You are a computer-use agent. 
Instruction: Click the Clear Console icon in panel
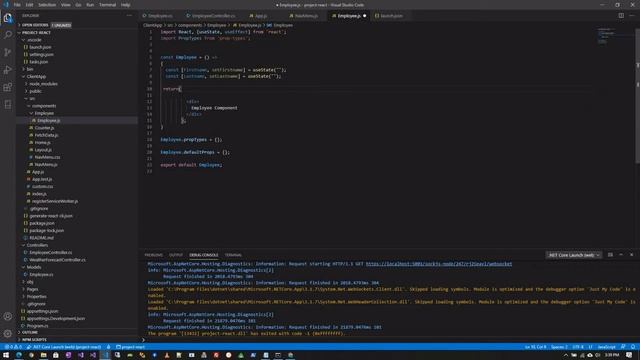610,255
